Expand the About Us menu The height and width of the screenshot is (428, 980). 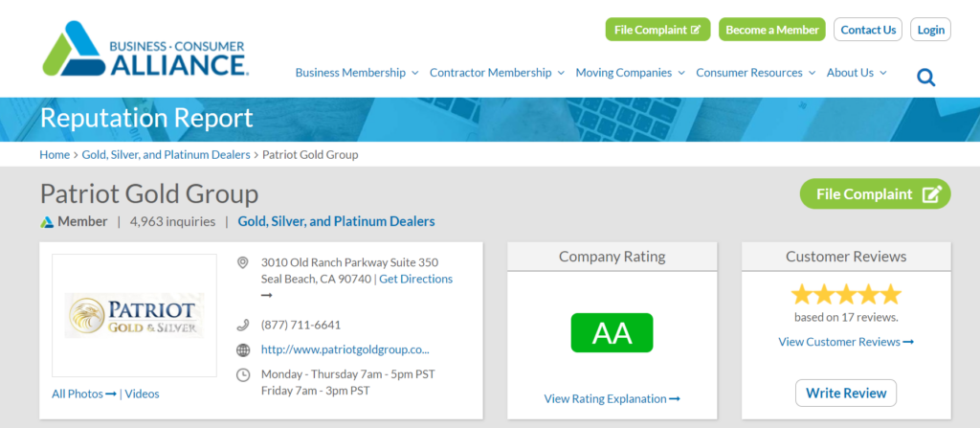857,73
